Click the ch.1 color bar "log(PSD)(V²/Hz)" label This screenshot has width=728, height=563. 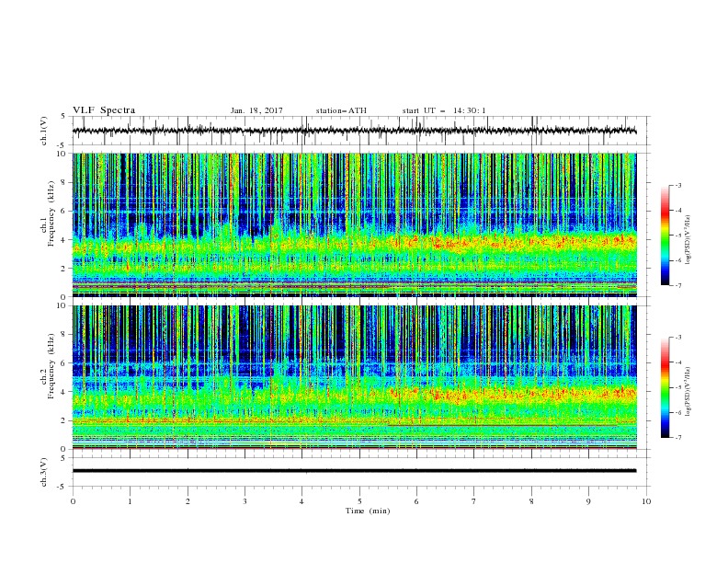tap(688, 240)
